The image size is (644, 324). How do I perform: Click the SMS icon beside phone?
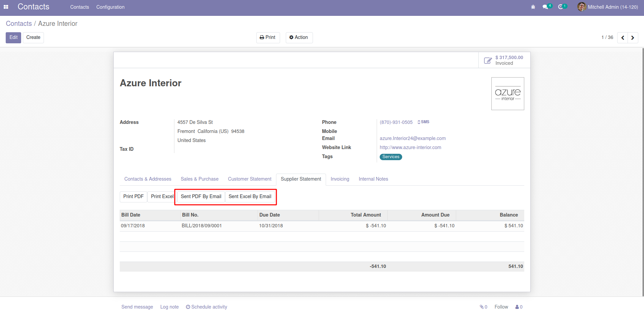423,122
